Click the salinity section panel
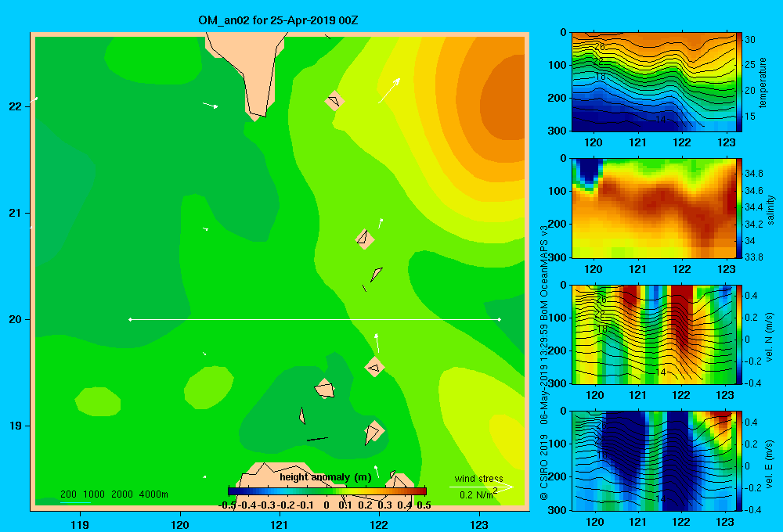783x532 pixels. [x=654, y=208]
